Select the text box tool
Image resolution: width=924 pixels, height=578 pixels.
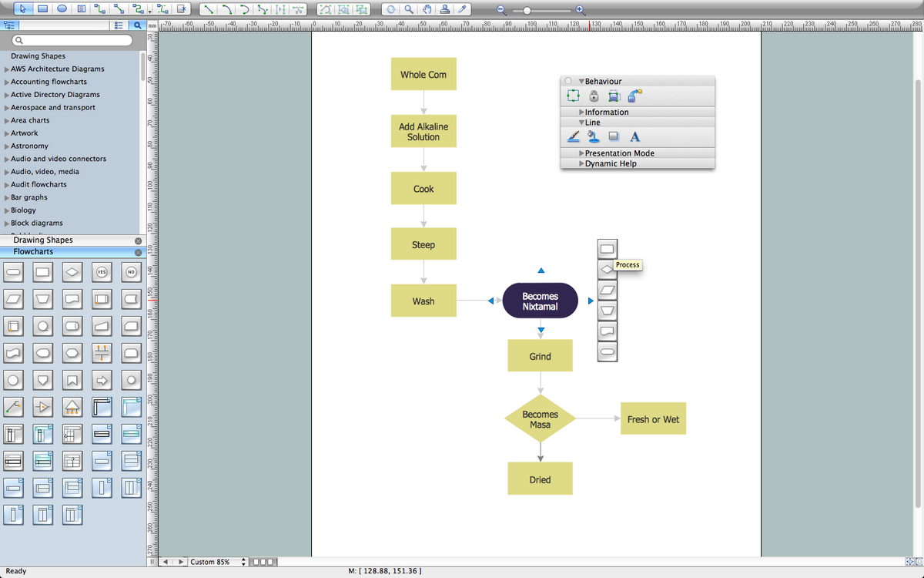click(81, 9)
